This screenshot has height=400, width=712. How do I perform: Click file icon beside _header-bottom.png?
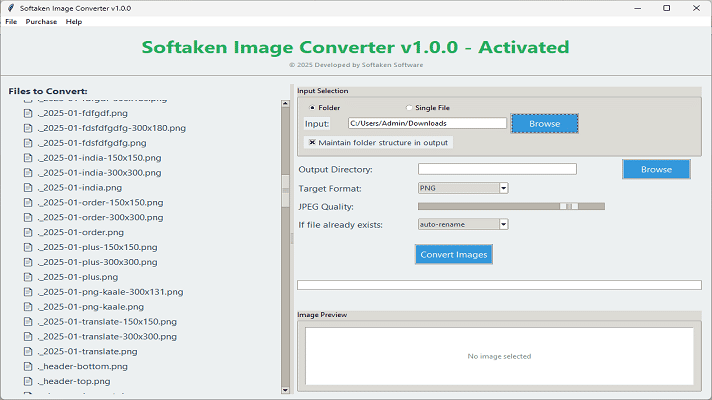point(28,366)
